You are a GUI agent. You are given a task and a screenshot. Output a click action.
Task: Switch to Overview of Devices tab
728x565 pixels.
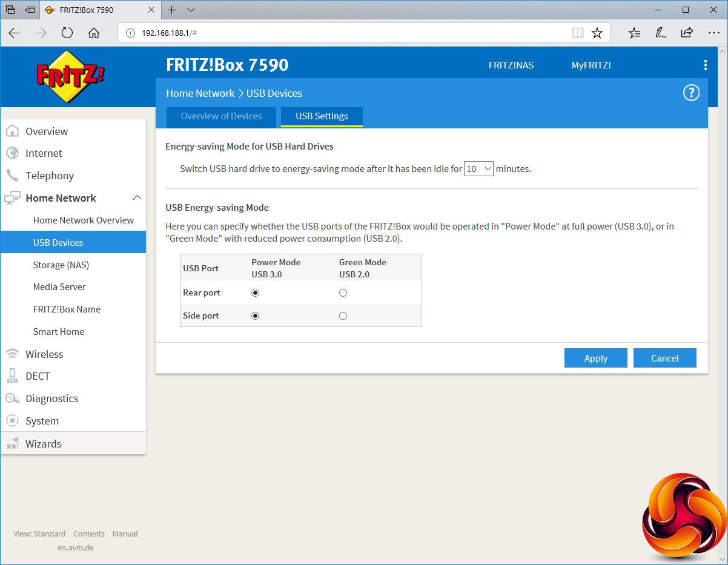point(221,116)
